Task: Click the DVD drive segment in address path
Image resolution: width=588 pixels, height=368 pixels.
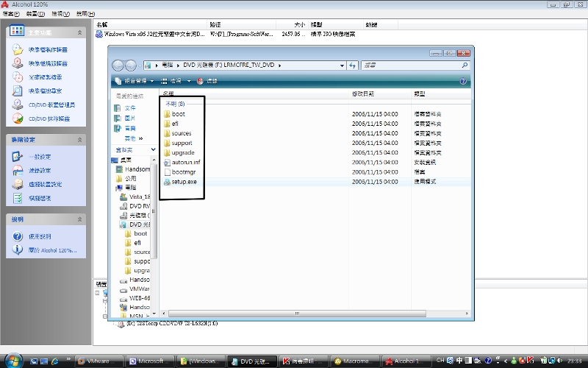Action: tap(229, 65)
